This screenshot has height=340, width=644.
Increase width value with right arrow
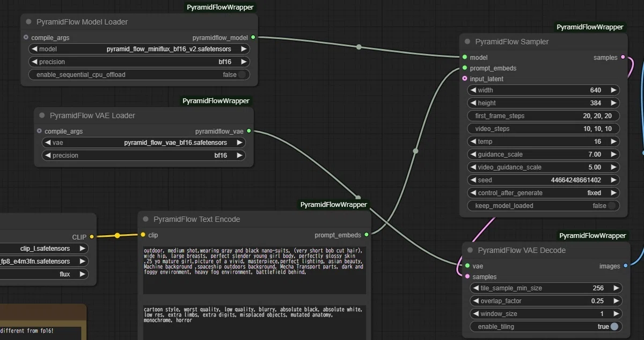click(x=613, y=90)
